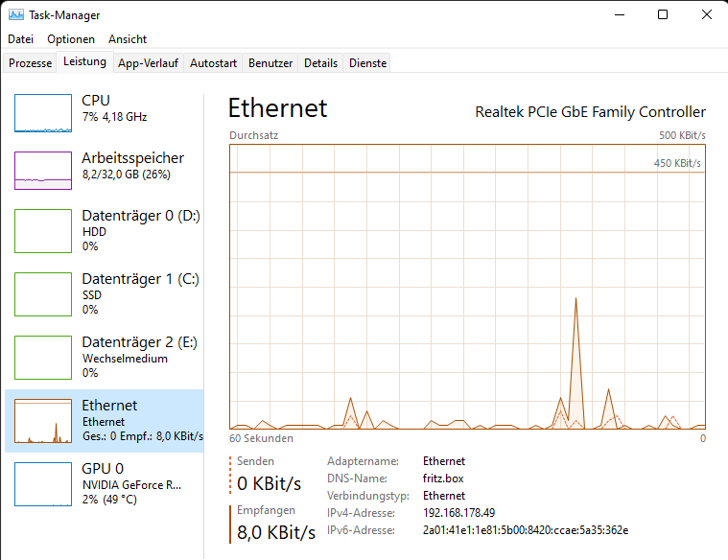Click the Ethernet throughput graph area
Screen dimensions: 728x560
click(467, 287)
